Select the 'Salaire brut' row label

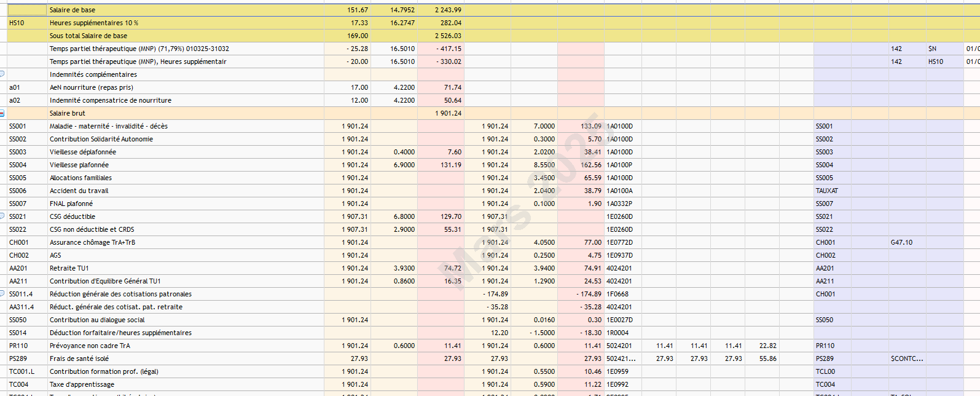coord(68,113)
